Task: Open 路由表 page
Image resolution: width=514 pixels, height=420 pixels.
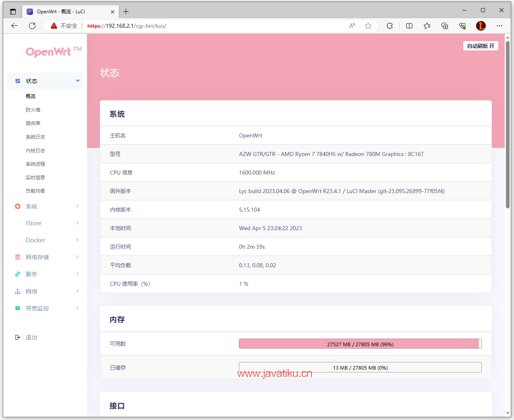Action: tap(33, 123)
